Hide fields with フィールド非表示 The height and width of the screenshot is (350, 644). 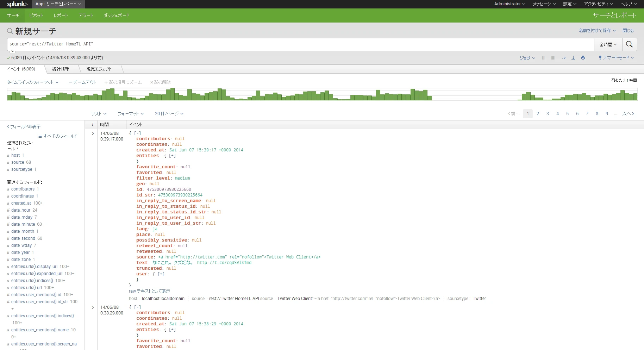(24, 127)
